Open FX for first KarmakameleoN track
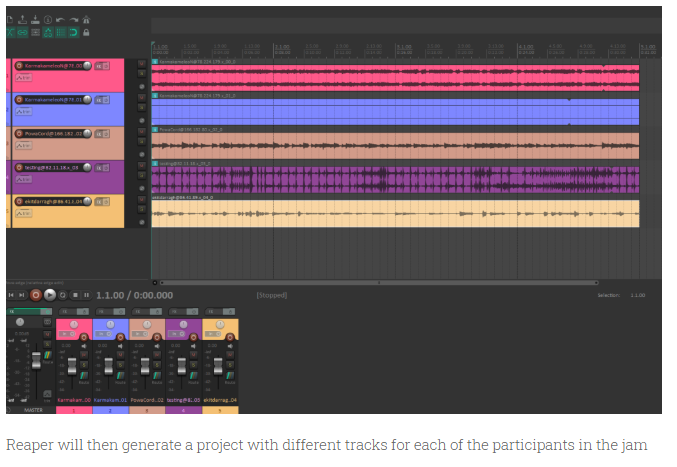 pos(100,66)
